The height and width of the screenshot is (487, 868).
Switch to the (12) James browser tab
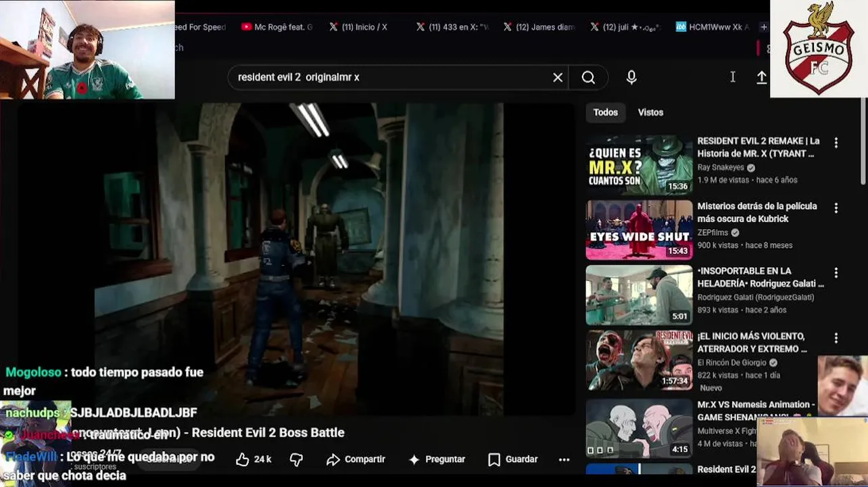coord(538,27)
